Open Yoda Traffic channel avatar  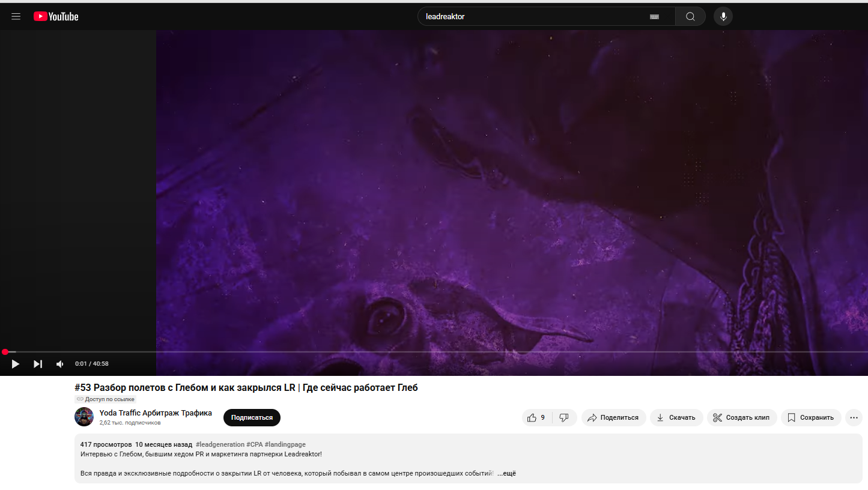pyautogui.click(x=84, y=417)
